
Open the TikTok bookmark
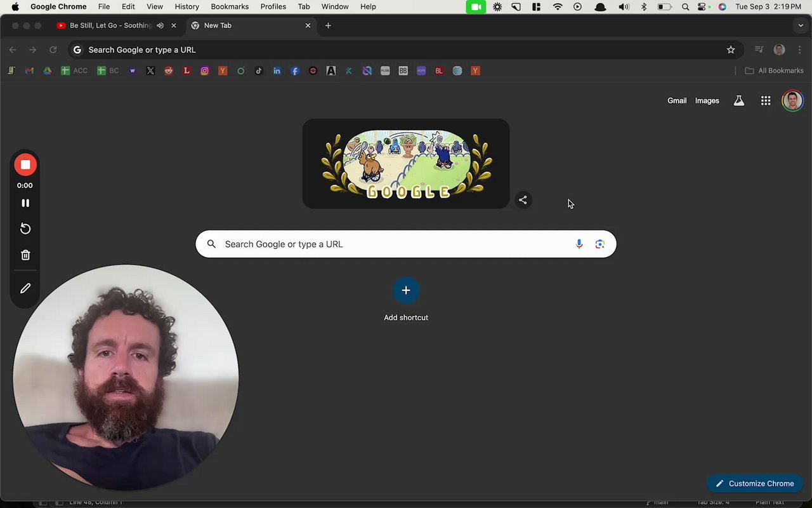click(259, 70)
